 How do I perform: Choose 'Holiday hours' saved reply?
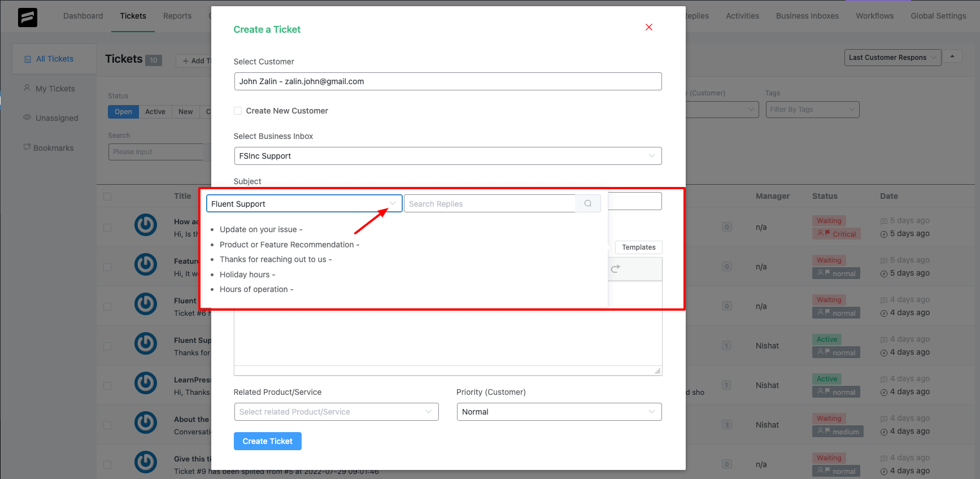(247, 275)
